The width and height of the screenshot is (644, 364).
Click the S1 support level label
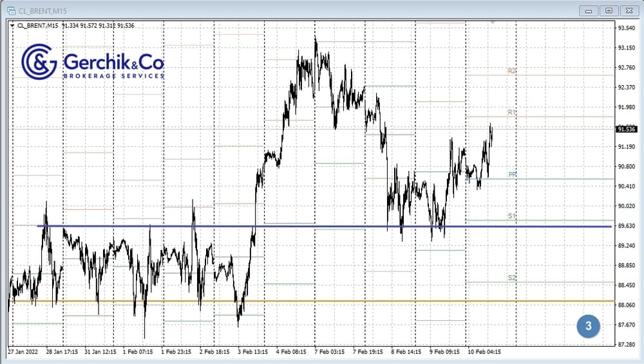tap(511, 216)
